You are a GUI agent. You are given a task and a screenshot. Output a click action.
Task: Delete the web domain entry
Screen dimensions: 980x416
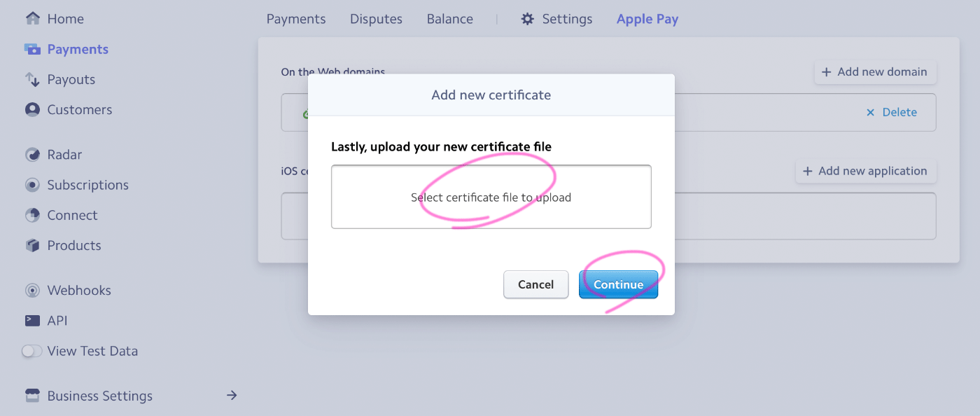(891, 112)
